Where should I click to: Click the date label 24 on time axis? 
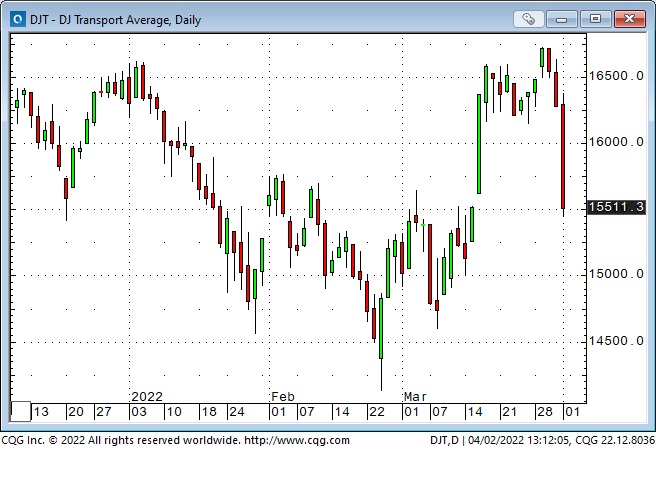[x=237, y=412]
